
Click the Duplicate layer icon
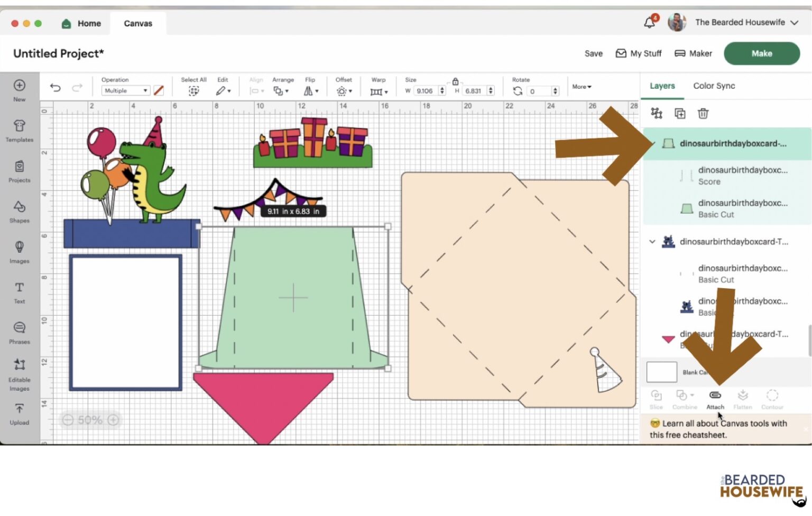[680, 114]
